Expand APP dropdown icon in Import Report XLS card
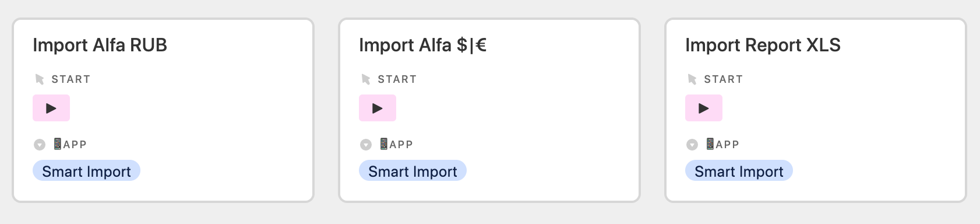 click(692, 145)
